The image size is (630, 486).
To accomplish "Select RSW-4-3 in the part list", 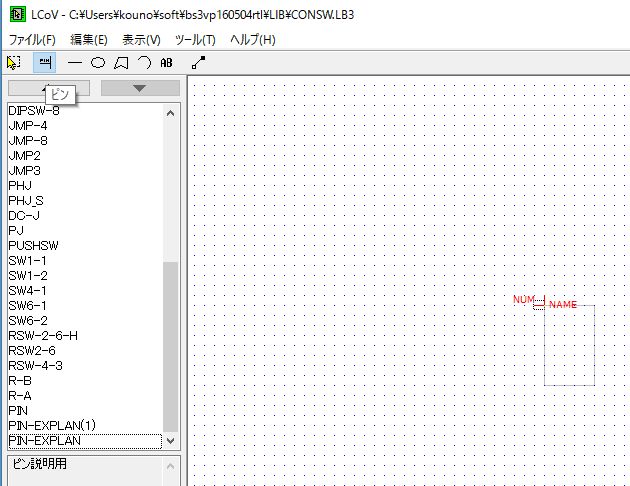I will (x=85, y=366).
